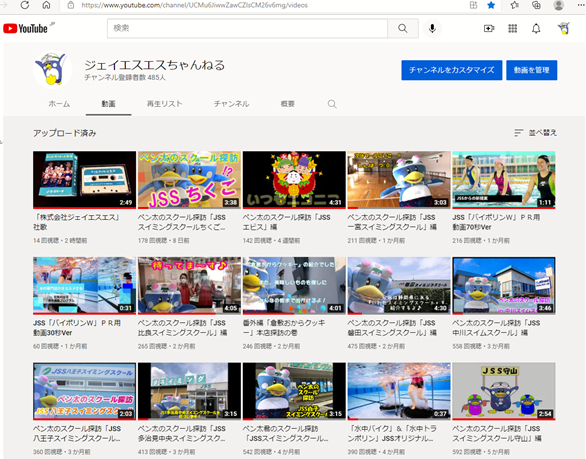Open the company song cassette video thumbnail
Screen dimensions: 586x459
pos(84,180)
